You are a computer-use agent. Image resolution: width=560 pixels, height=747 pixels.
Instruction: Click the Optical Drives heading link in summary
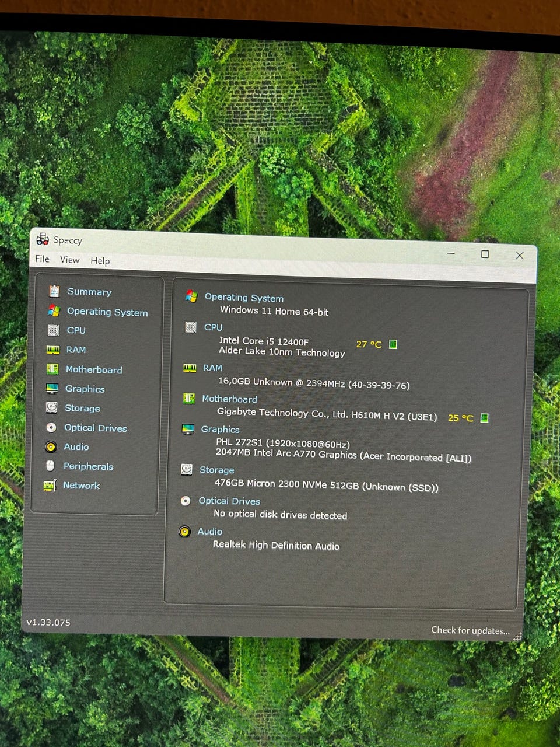[229, 501]
